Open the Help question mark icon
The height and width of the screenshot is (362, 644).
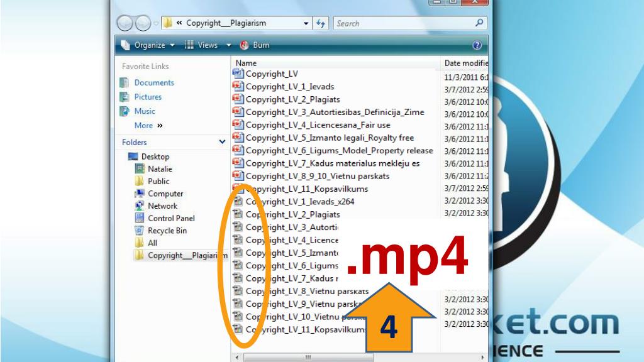coord(477,45)
